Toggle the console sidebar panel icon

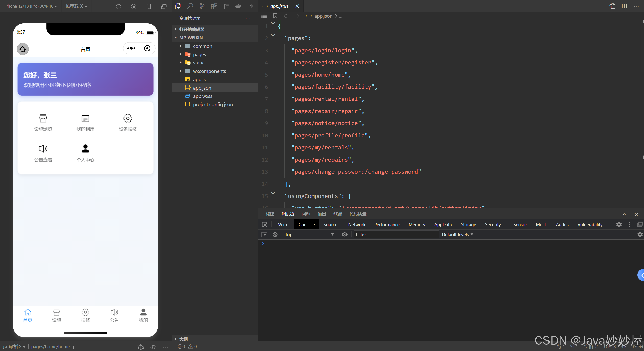264,235
